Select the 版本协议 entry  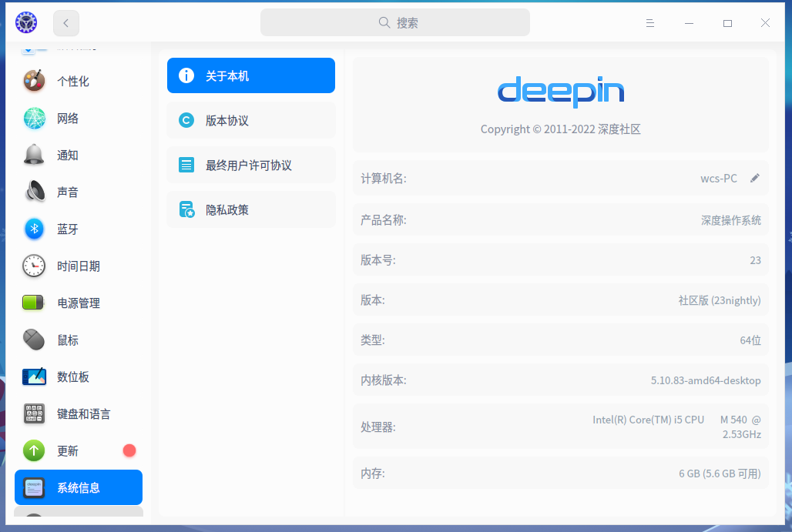click(250, 120)
